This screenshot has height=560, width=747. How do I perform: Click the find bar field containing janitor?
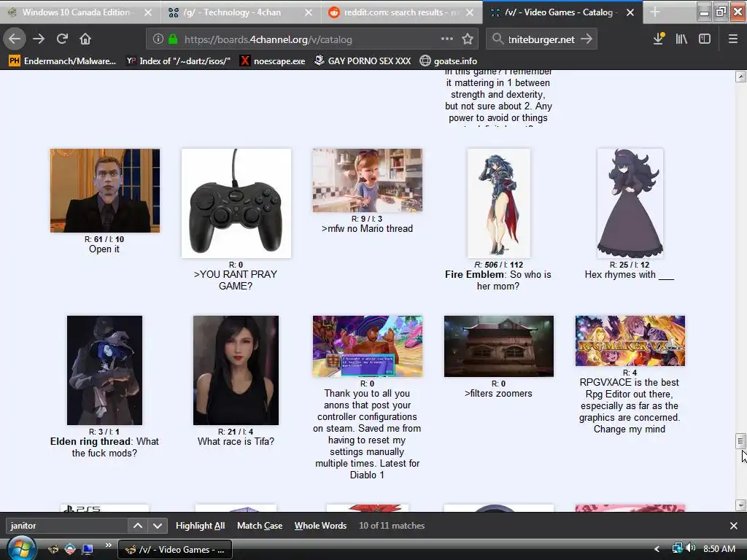click(66, 526)
